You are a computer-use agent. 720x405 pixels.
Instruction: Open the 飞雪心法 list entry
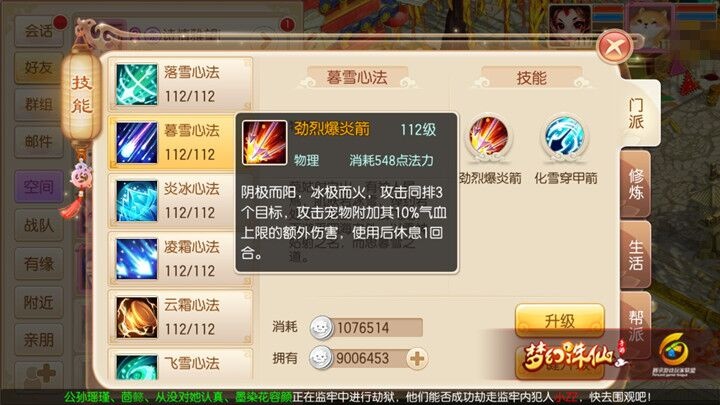180,365
